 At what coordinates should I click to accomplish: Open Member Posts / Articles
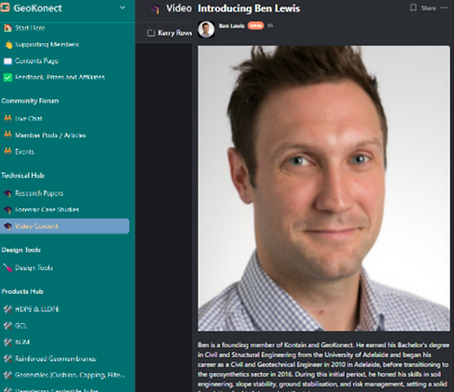[50, 135]
